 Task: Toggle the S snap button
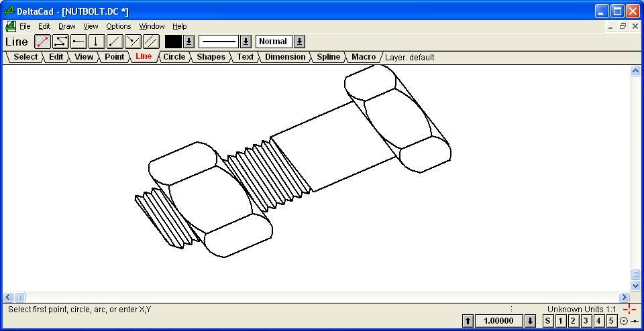pyautogui.click(x=547, y=321)
